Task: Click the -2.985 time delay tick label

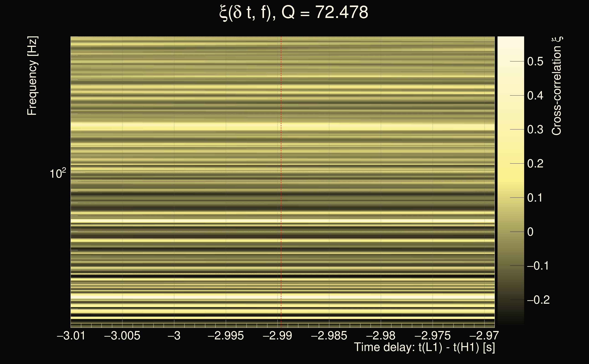Action: click(x=329, y=336)
